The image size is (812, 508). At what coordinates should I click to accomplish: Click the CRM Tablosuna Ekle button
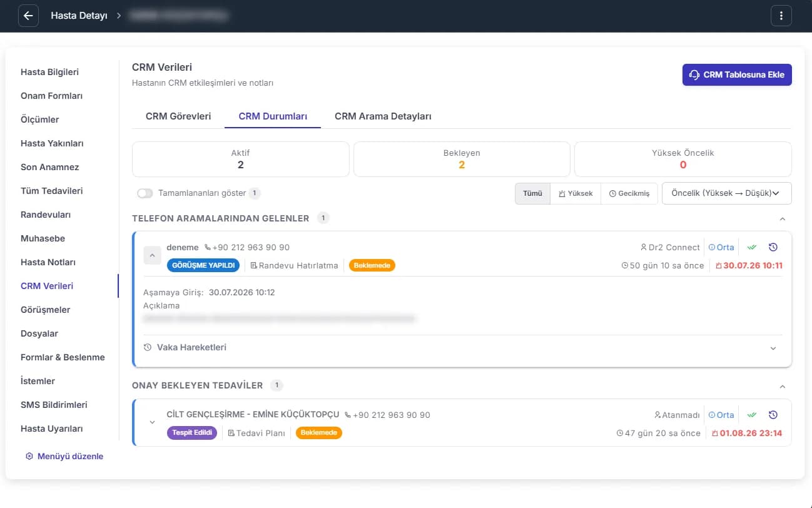[737, 74]
